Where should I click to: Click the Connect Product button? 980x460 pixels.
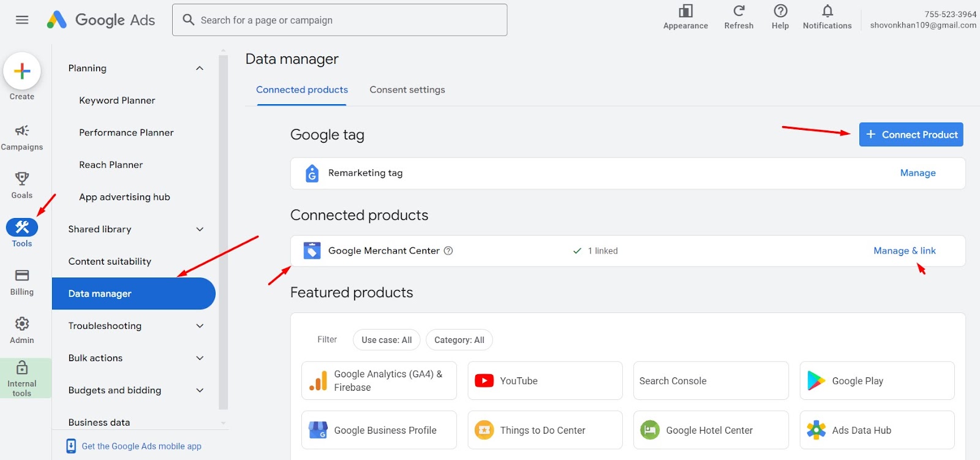pos(911,135)
